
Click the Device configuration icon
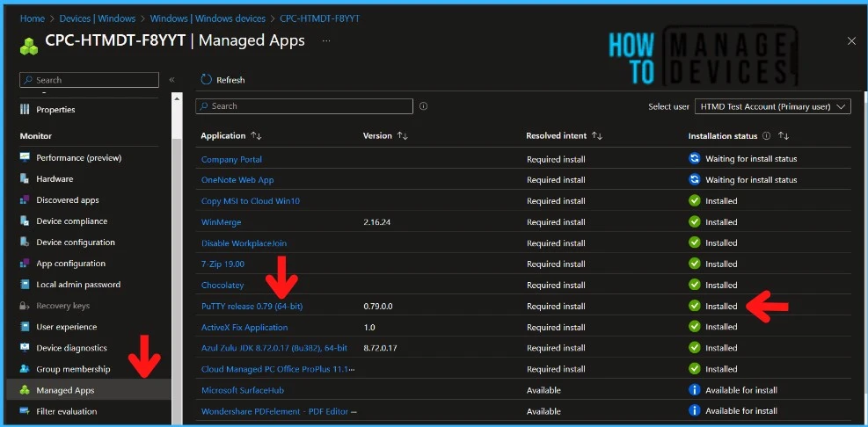[25, 242]
